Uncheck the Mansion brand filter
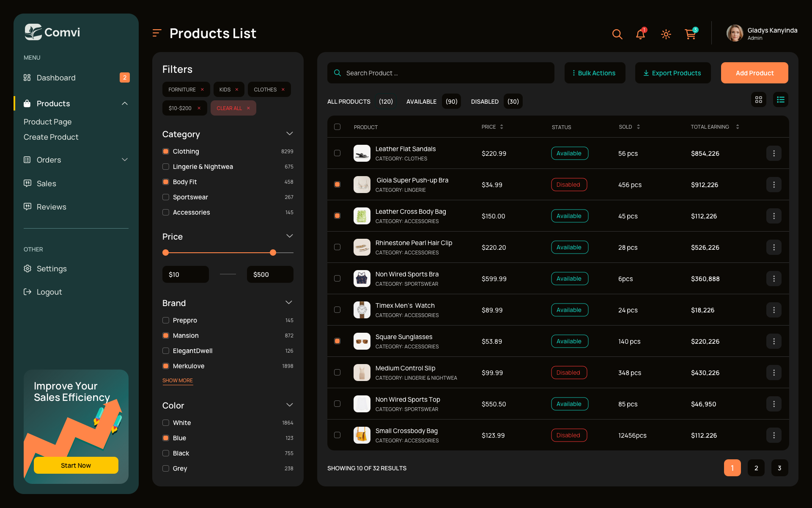This screenshot has height=508, width=812. pyautogui.click(x=165, y=335)
